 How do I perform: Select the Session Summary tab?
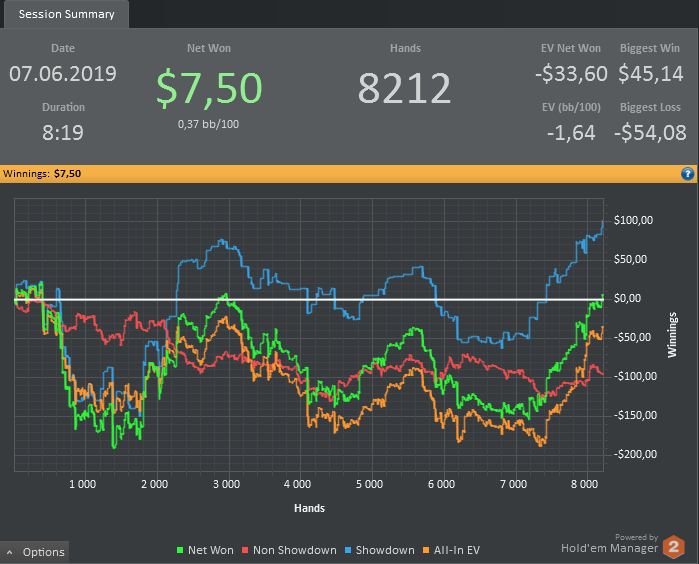coord(66,14)
